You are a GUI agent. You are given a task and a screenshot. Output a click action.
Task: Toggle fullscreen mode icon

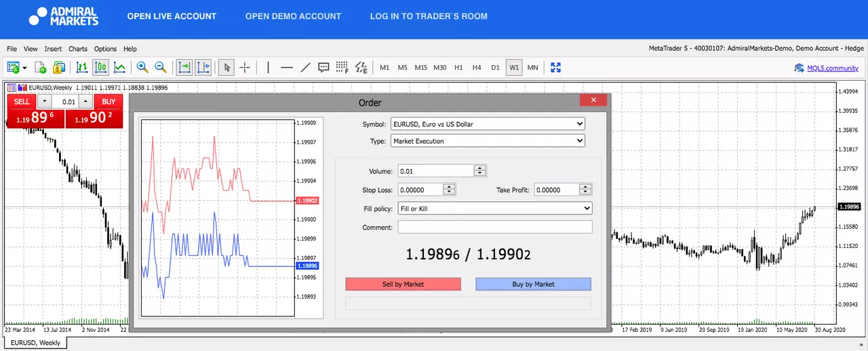(x=556, y=67)
